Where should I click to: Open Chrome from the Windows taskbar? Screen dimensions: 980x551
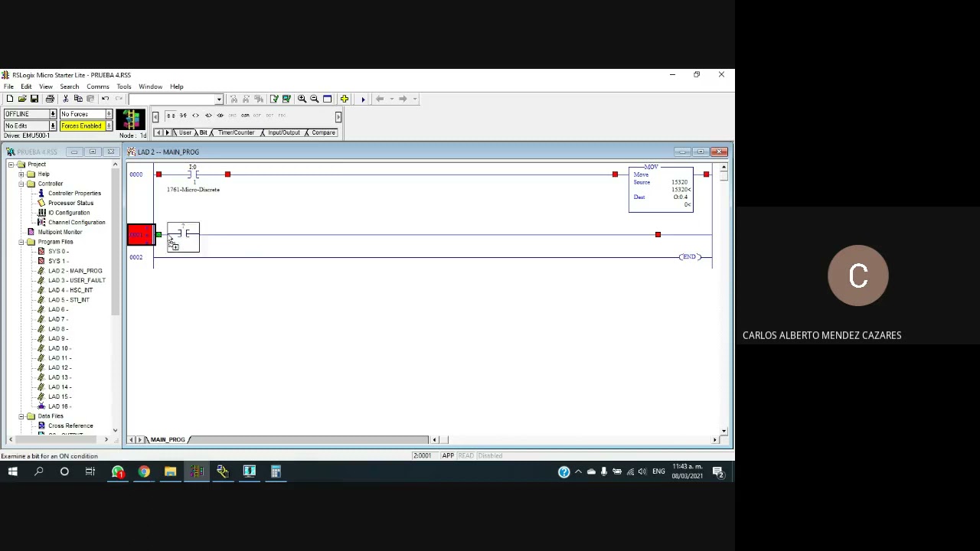(144, 471)
